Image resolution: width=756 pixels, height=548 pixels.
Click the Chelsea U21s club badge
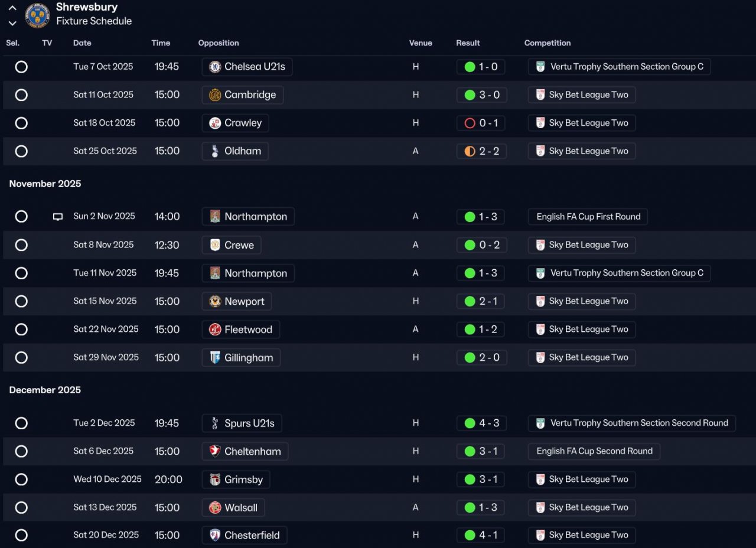pyautogui.click(x=215, y=67)
